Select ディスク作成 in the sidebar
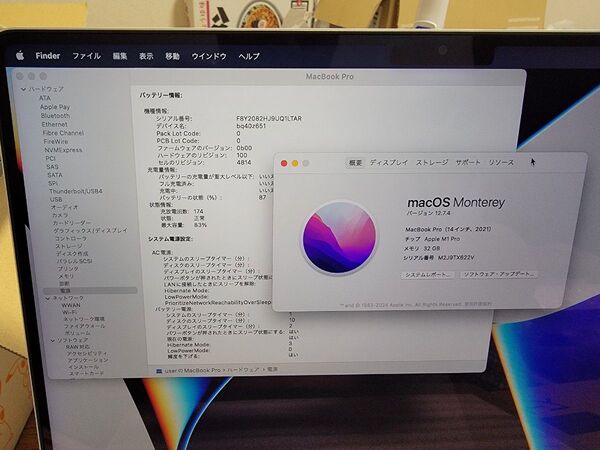600x450 pixels. click(x=72, y=253)
